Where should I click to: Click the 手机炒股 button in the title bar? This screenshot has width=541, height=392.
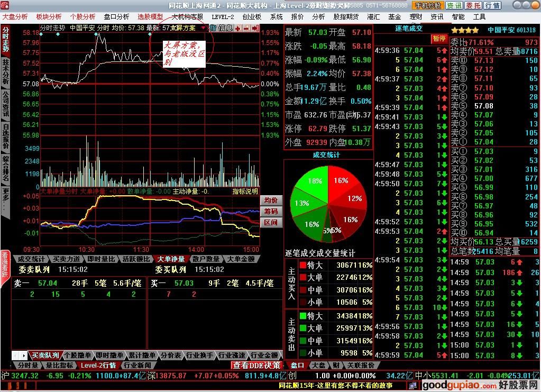pyautogui.click(x=428, y=5)
